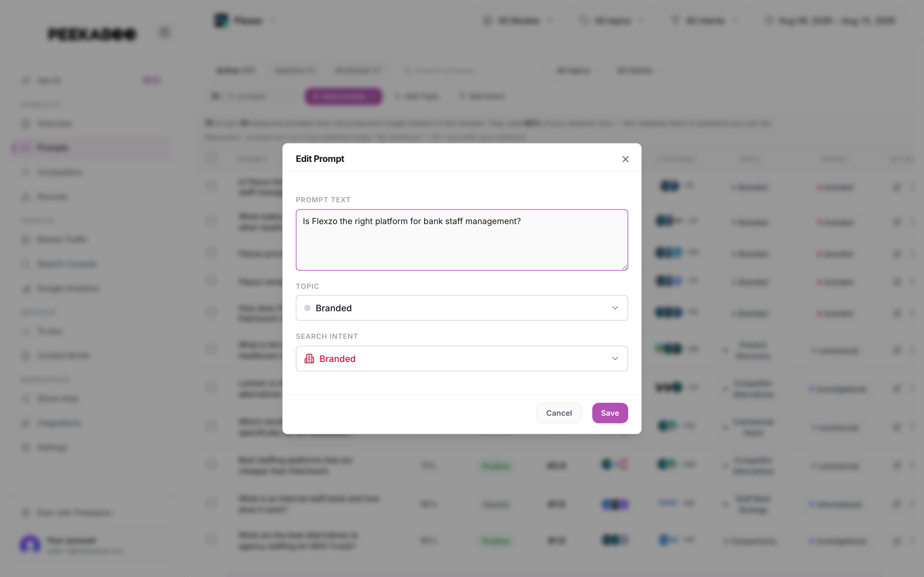Open the Search Intent Branded select box
Viewport: 924px width, 577px height.
pos(462,359)
